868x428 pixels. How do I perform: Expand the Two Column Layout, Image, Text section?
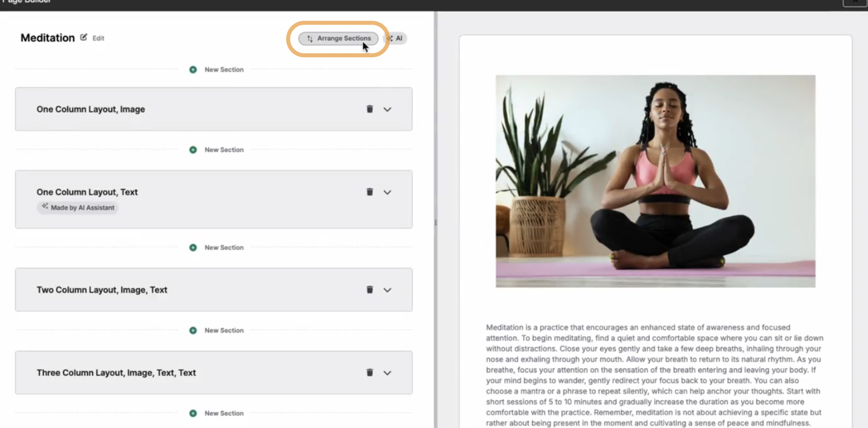pos(387,290)
